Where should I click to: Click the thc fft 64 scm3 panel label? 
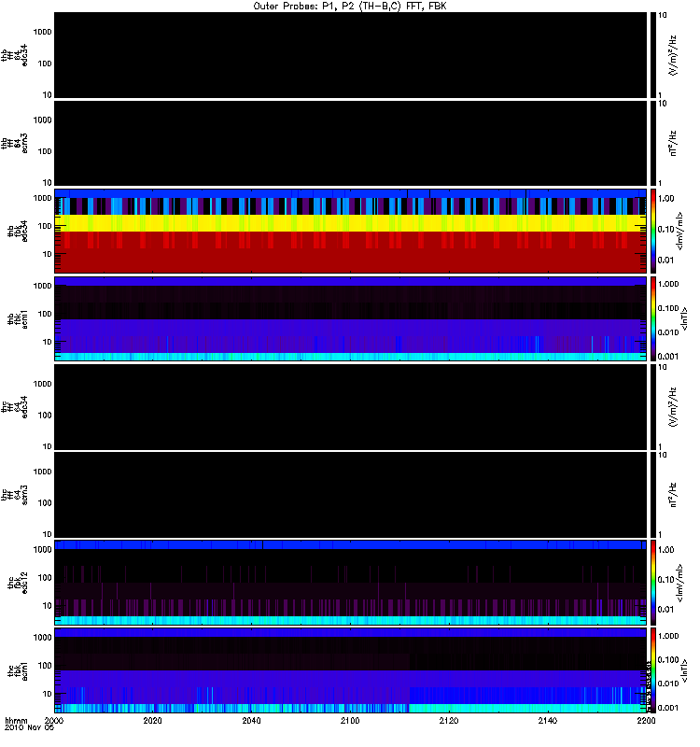coord(14,495)
